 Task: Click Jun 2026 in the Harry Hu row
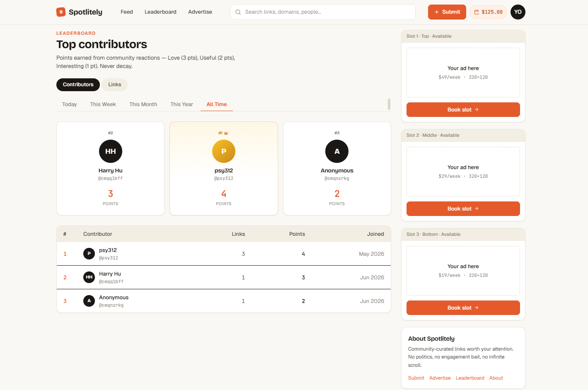(x=372, y=278)
